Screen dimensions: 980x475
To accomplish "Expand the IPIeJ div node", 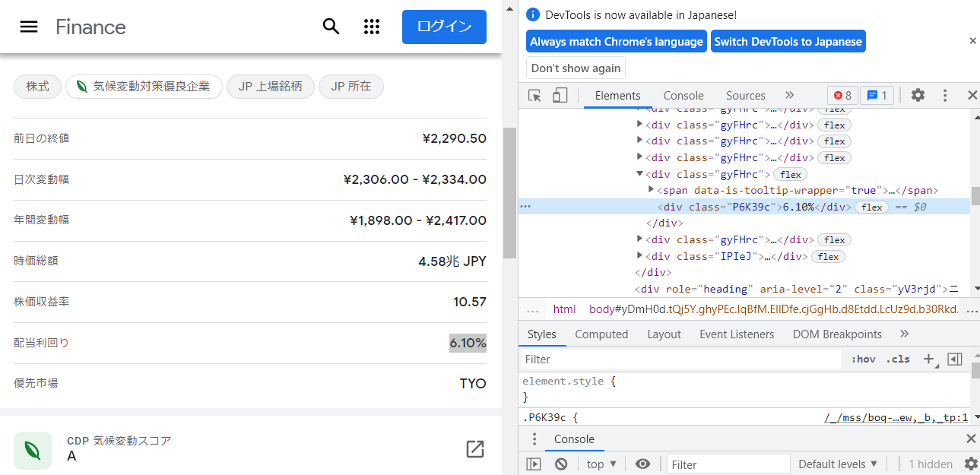I will (639, 256).
